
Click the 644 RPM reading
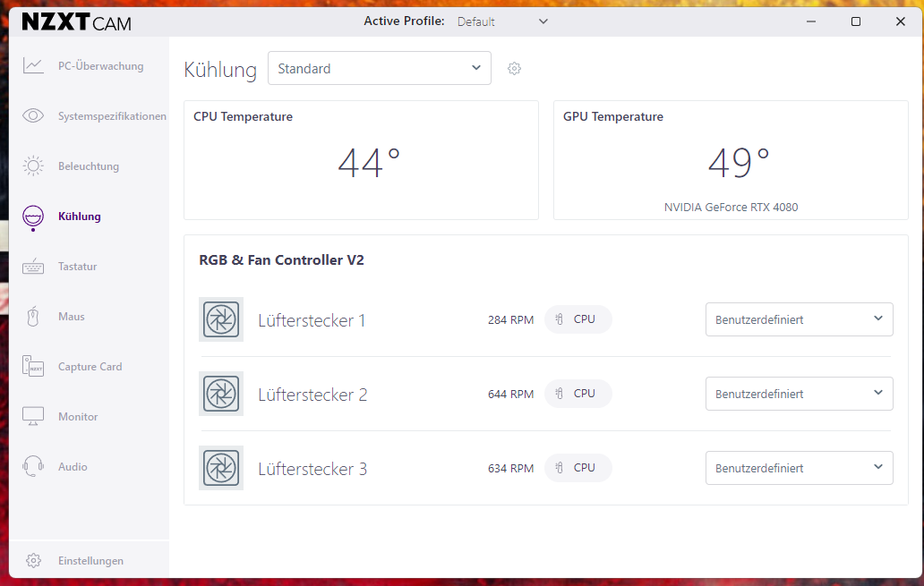(x=511, y=394)
